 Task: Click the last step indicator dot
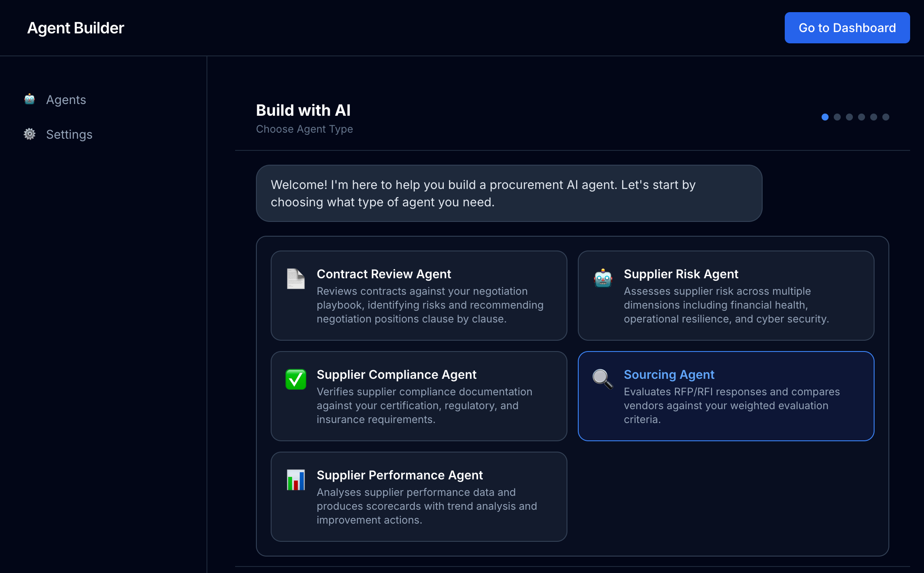pyautogui.click(x=886, y=117)
